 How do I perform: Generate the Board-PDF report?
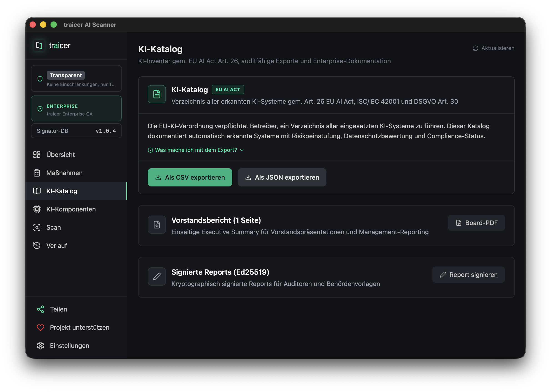click(x=476, y=223)
